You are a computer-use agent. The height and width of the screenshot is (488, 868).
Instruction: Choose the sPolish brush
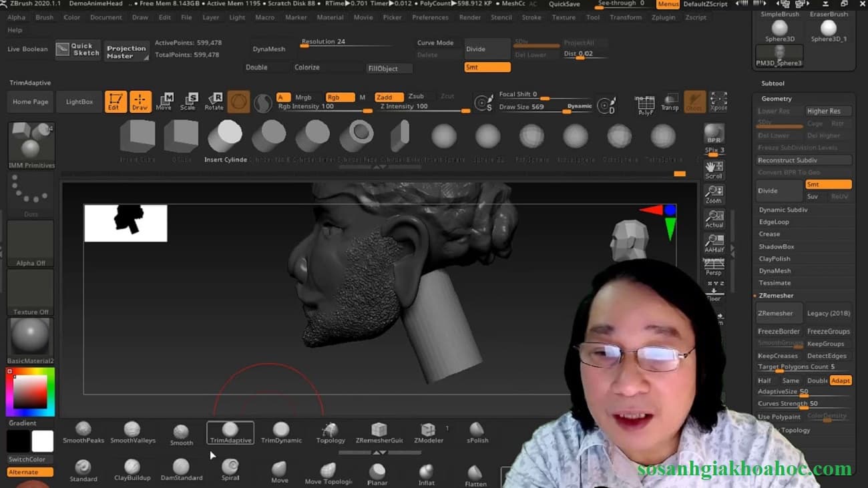pyautogui.click(x=477, y=433)
